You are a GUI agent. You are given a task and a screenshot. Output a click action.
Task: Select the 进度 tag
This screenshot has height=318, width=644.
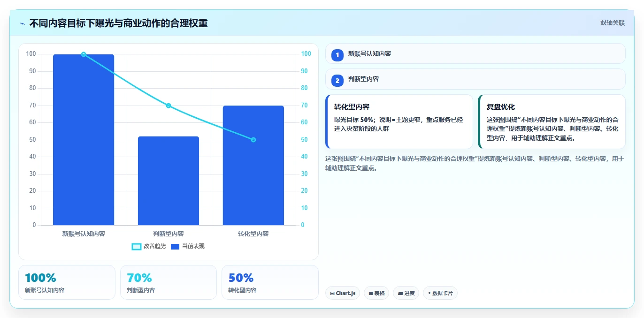coord(406,293)
